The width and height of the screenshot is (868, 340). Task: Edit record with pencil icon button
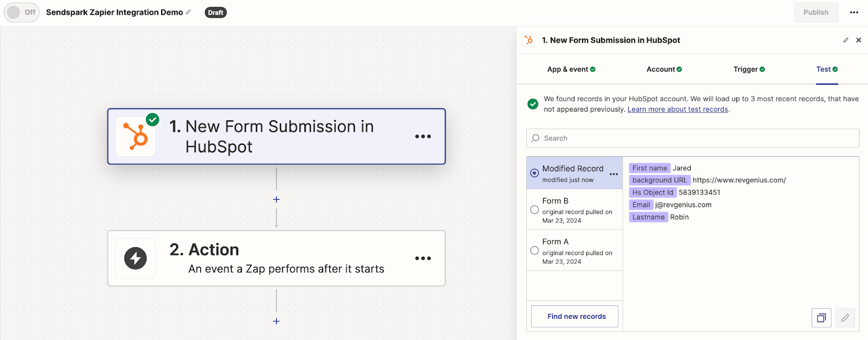pos(845,318)
